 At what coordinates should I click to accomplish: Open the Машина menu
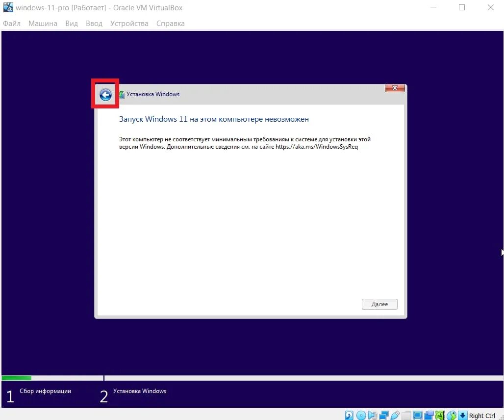(x=43, y=24)
